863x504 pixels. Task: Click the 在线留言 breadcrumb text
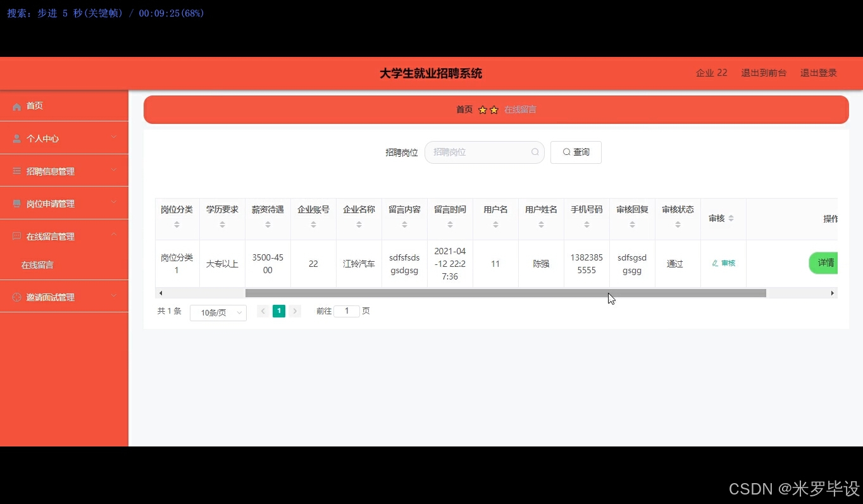pyautogui.click(x=520, y=109)
